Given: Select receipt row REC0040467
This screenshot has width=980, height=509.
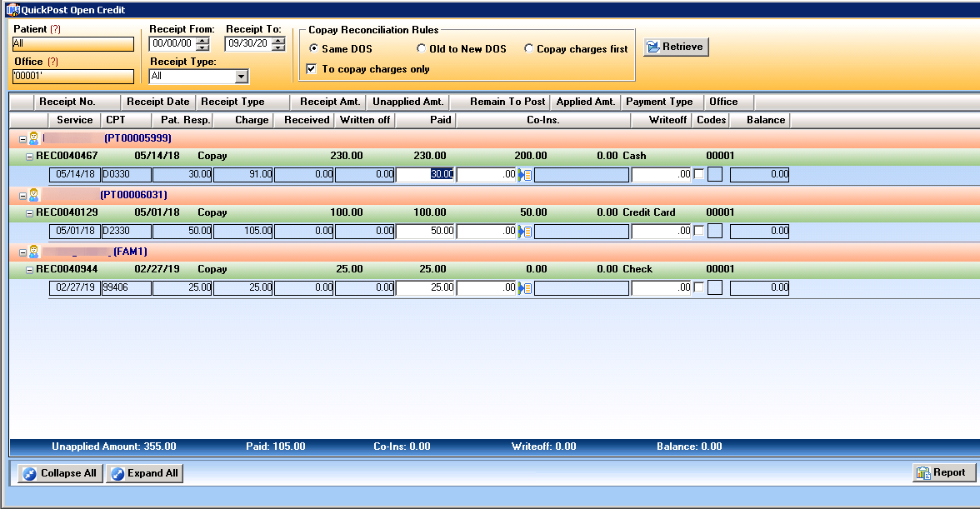Looking at the screenshot, I should (x=494, y=156).
